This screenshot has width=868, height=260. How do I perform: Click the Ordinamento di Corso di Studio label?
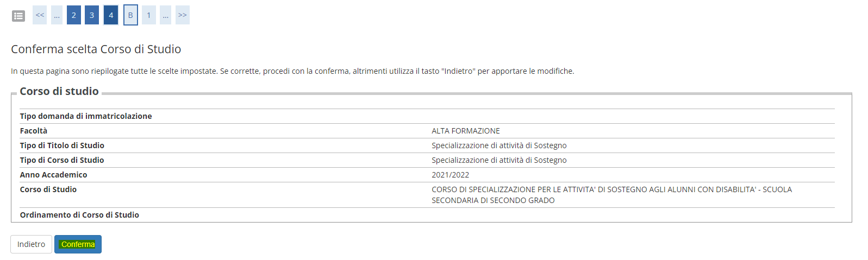[x=79, y=215]
